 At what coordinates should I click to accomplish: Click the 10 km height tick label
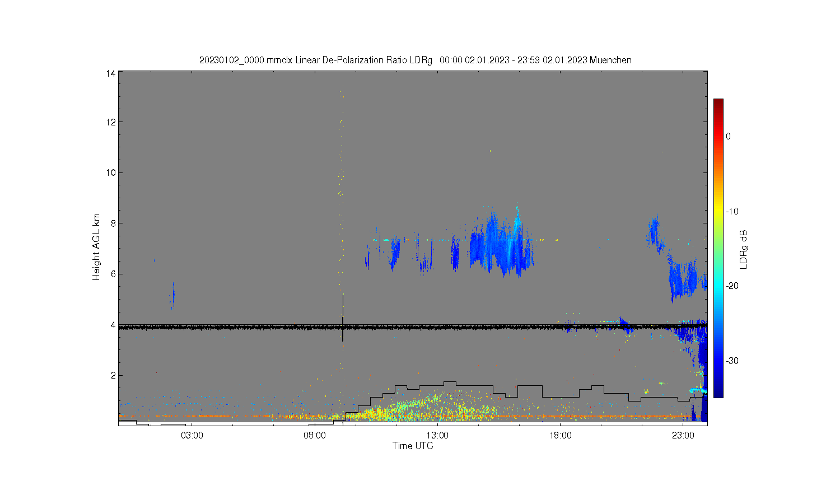pos(111,172)
